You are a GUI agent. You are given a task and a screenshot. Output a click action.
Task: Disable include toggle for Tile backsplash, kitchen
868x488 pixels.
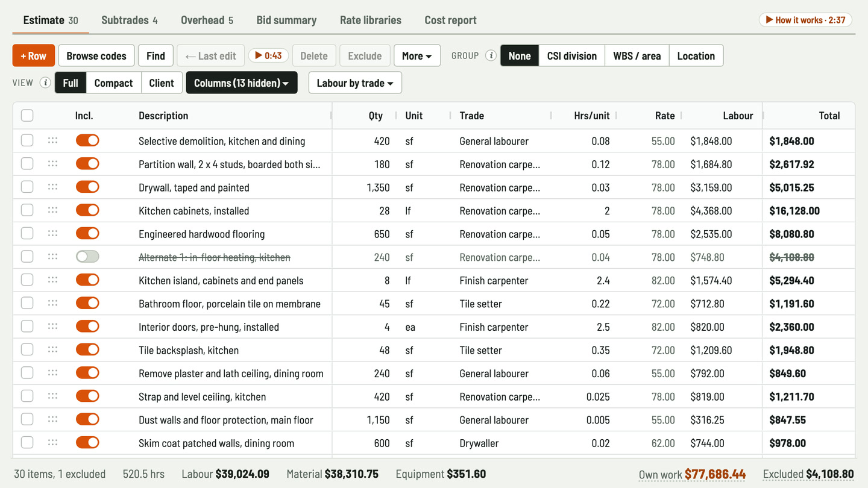coord(87,349)
